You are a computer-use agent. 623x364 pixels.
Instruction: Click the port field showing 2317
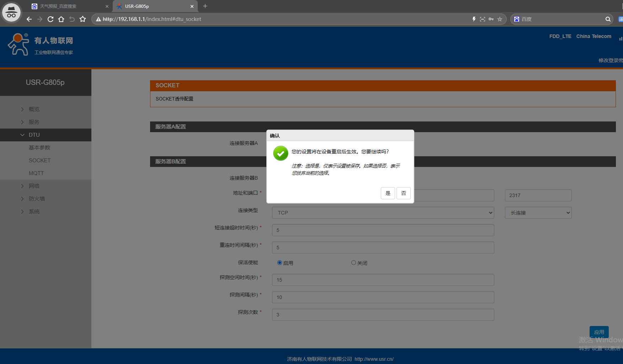click(538, 195)
